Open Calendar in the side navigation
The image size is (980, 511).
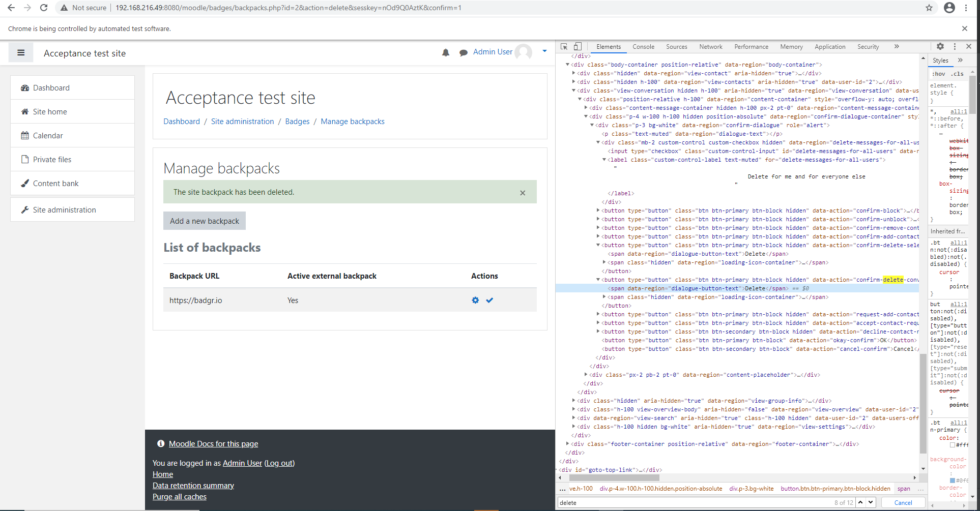click(x=72, y=135)
